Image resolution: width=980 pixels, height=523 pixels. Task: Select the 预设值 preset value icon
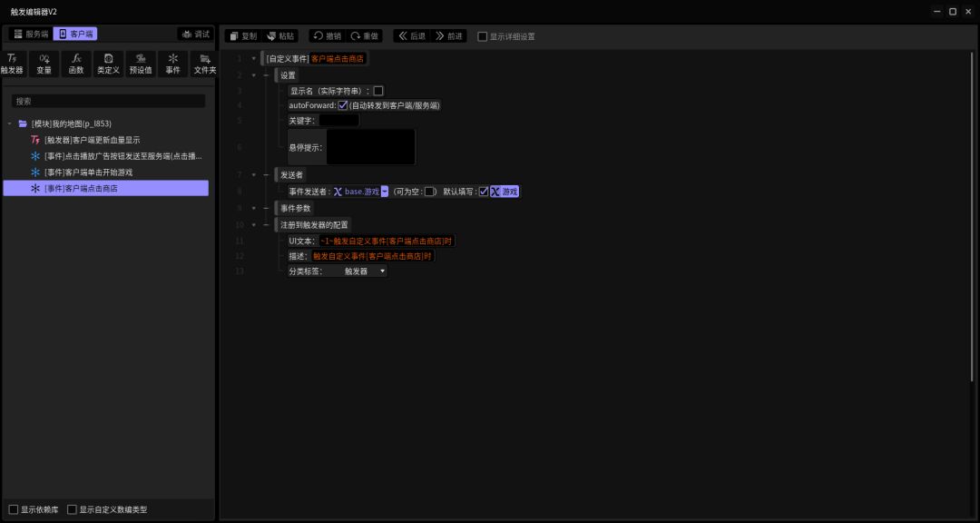(141, 64)
